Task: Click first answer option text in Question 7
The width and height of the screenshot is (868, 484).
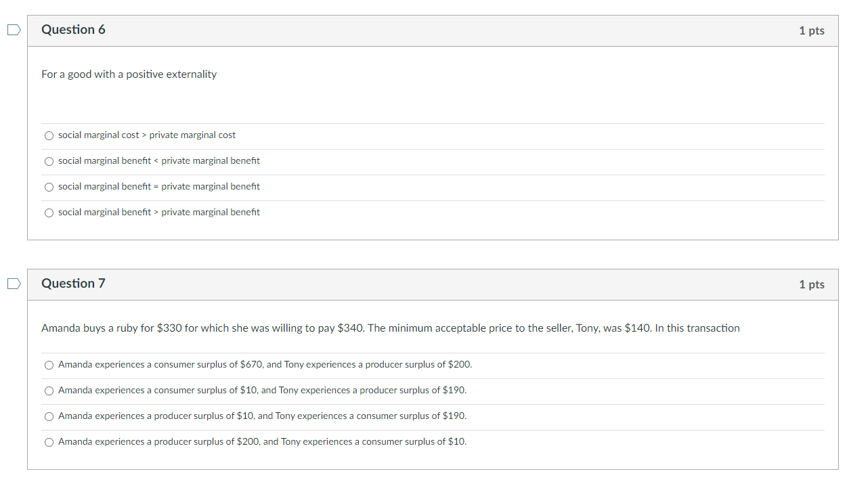Action: [265, 364]
